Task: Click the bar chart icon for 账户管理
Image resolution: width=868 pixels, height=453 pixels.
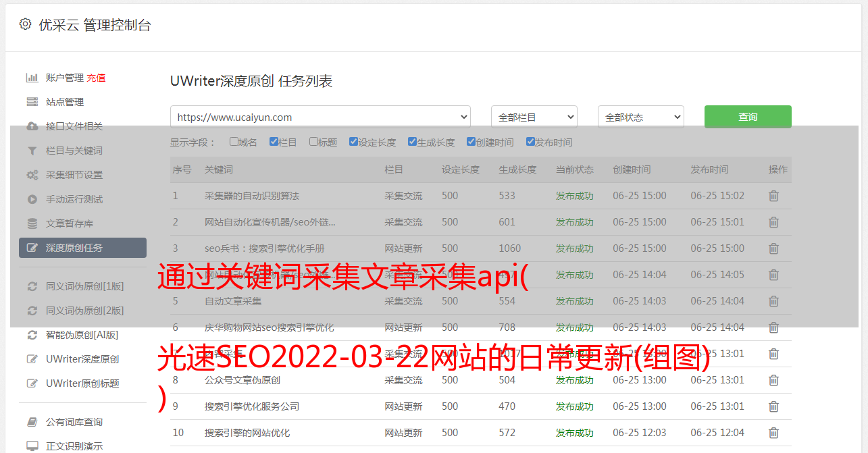Action: tap(32, 78)
